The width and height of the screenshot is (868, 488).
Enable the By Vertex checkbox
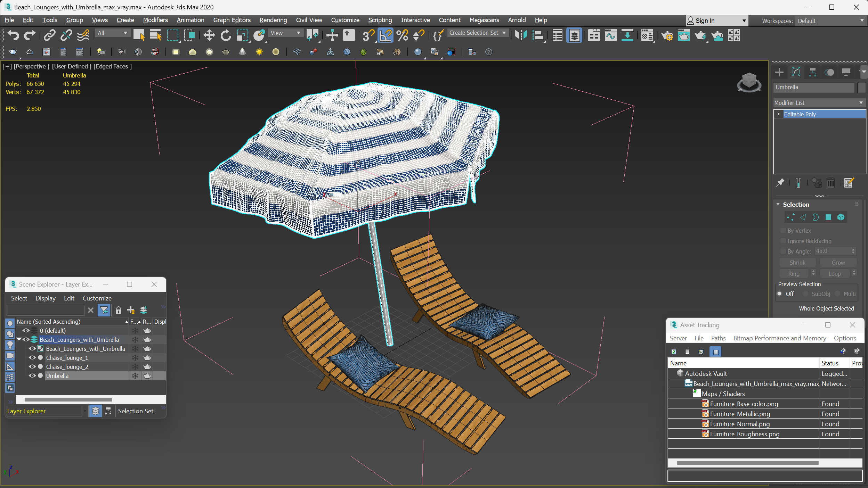tap(783, 230)
